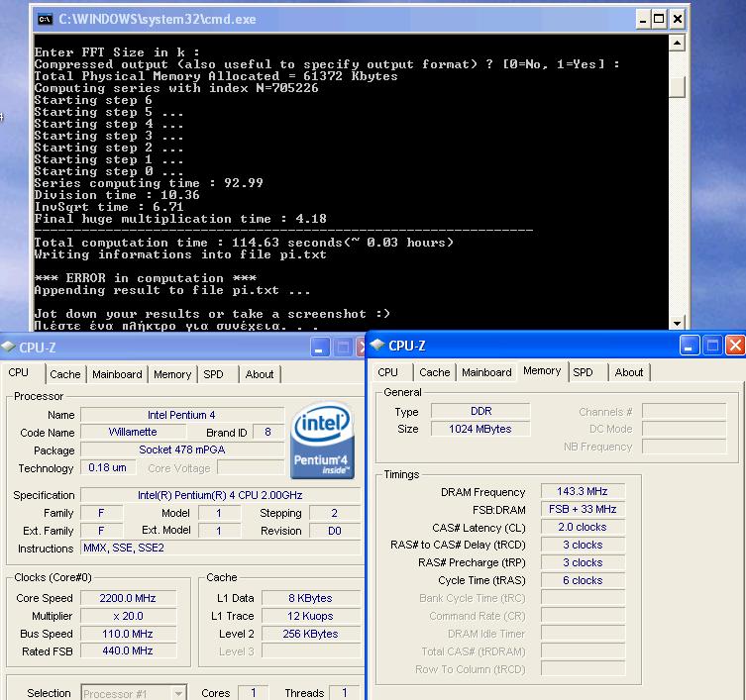Open SPD tab in left CPU-Z
746x700 pixels.
pyautogui.click(x=213, y=374)
